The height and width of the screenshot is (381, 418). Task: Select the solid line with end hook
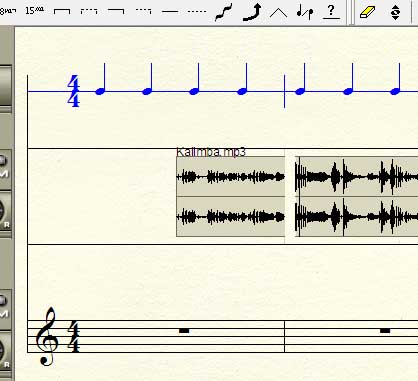[116, 12]
